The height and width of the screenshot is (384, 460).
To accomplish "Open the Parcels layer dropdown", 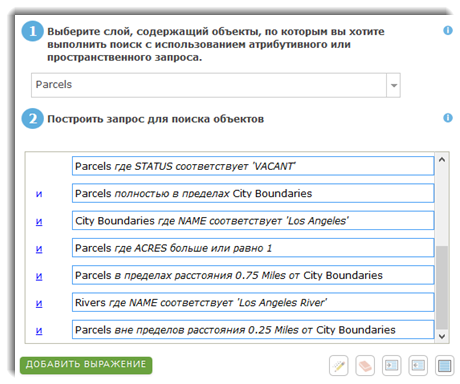I will click(x=394, y=85).
